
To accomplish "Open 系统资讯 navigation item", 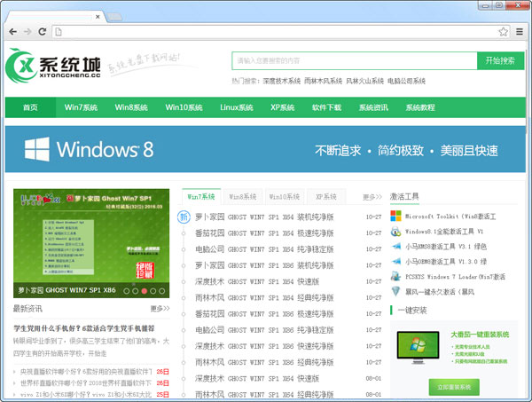I will (373, 107).
